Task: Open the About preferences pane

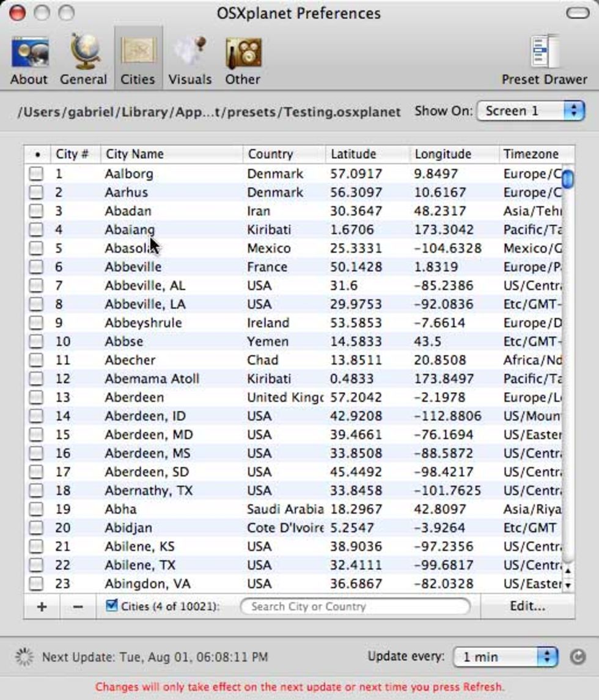Action: tap(29, 61)
